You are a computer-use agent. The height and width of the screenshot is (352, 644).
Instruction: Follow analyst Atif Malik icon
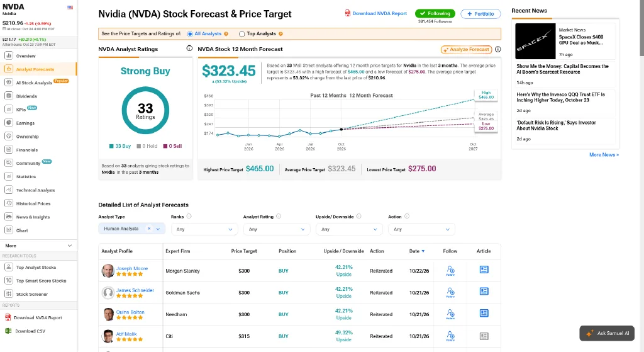[450, 336]
